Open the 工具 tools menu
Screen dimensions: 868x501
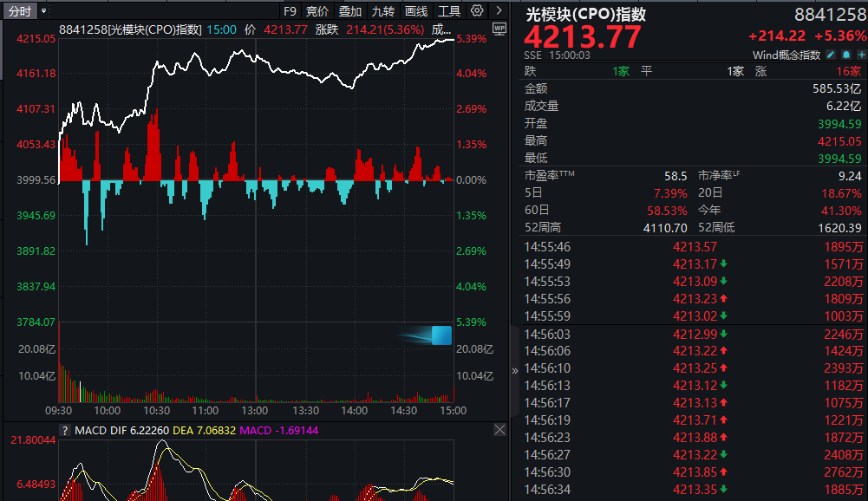(449, 11)
